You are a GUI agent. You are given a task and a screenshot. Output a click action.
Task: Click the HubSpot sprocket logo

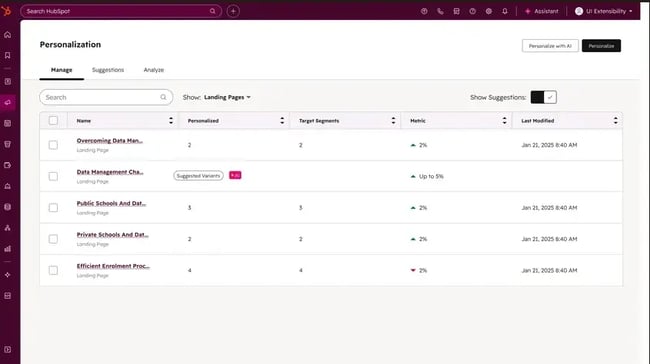click(x=6, y=11)
